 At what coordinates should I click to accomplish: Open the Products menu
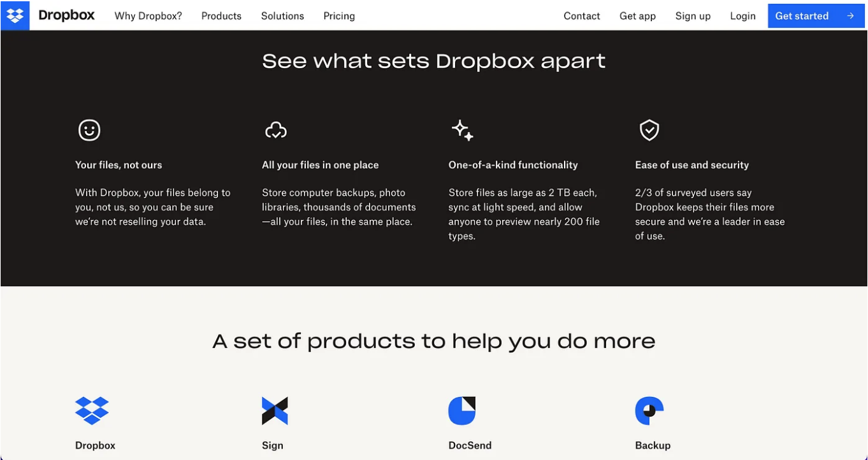coord(221,16)
